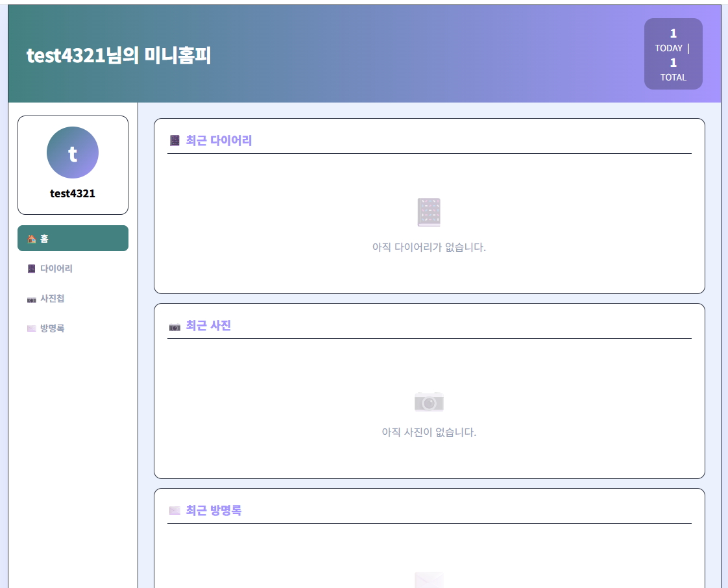Click the round profile avatar with letter t
The image size is (728, 588).
click(x=73, y=153)
